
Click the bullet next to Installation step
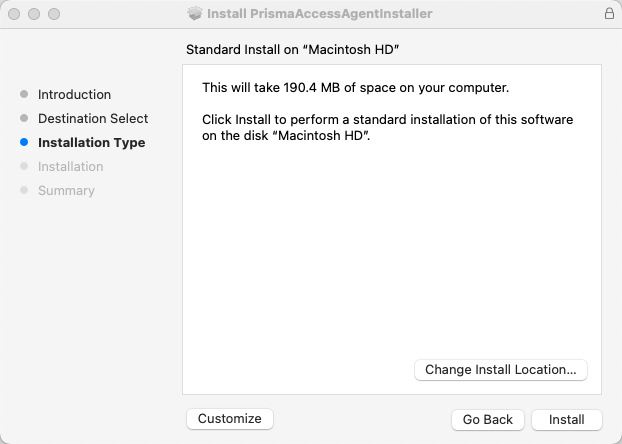pyautogui.click(x=24, y=166)
